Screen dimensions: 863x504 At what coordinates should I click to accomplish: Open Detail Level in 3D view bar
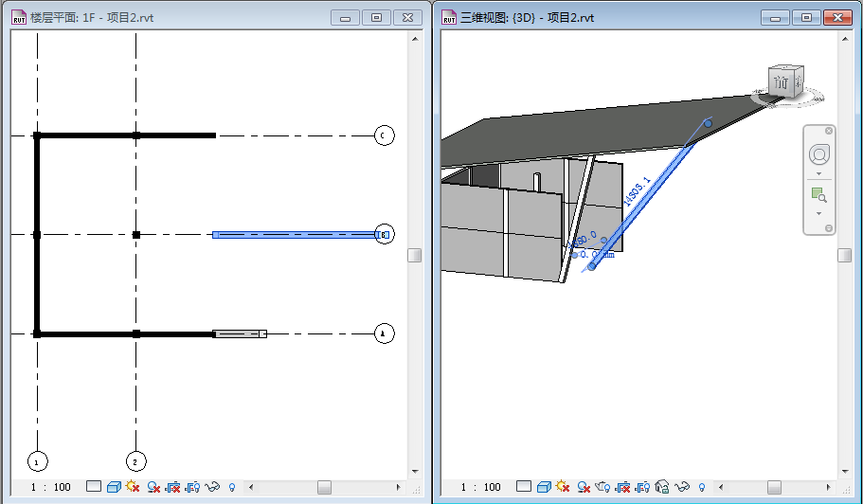tap(524, 486)
